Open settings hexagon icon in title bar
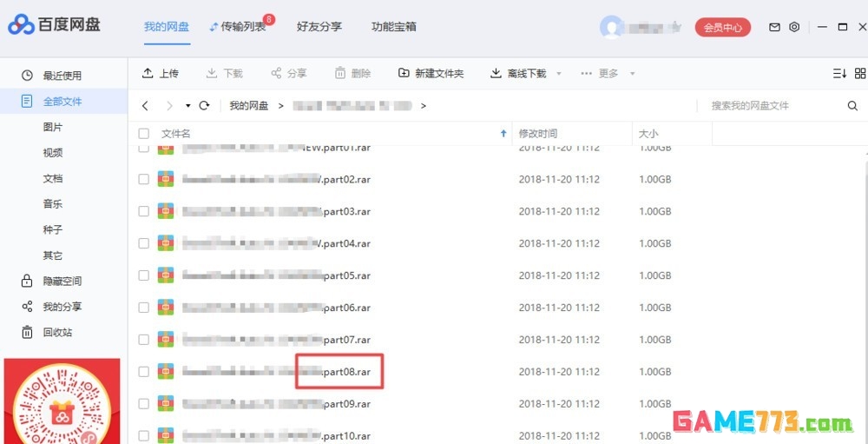The image size is (868, 444). point(794,27)
